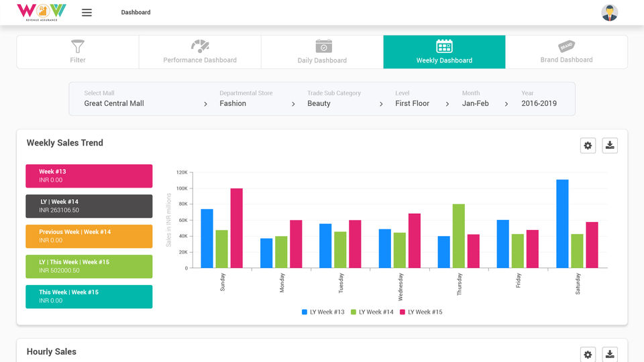Open the Year 2016-2019 selector
The height and width of the screenshot is (362, 644).
(539, 99)
